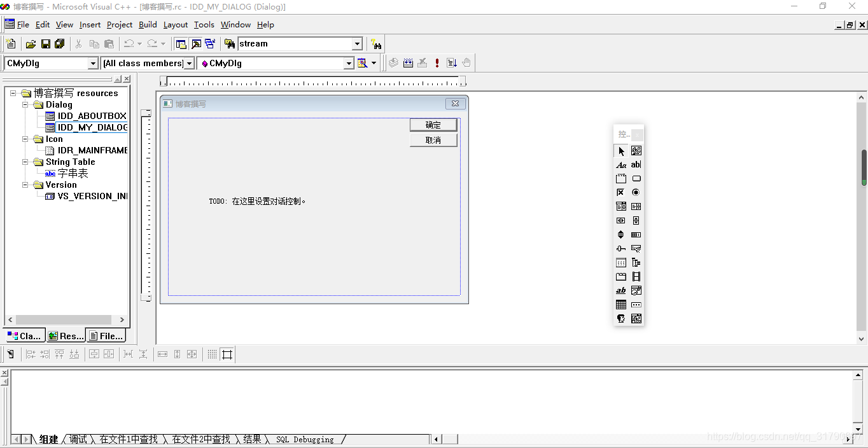Select the pointer tool in controls palette
Viewport: 868px width, 448px height.
[621, 151]
